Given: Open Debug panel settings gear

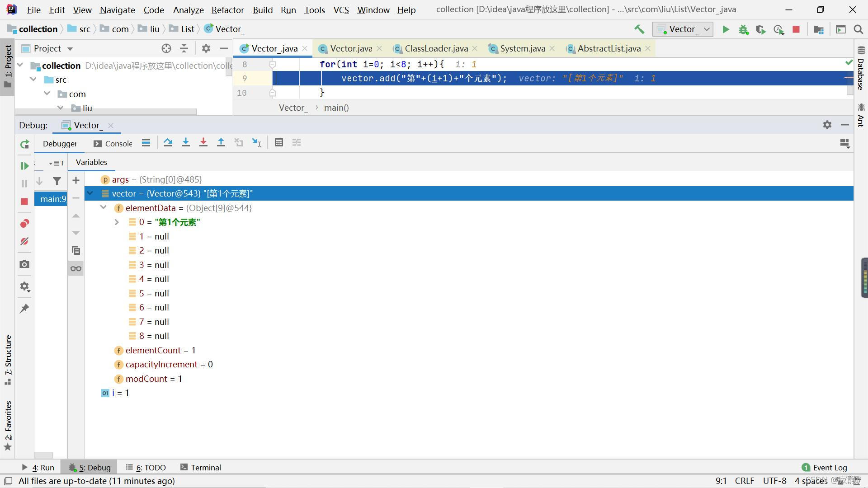Looking at the screenshot, I should coord(827,125).
